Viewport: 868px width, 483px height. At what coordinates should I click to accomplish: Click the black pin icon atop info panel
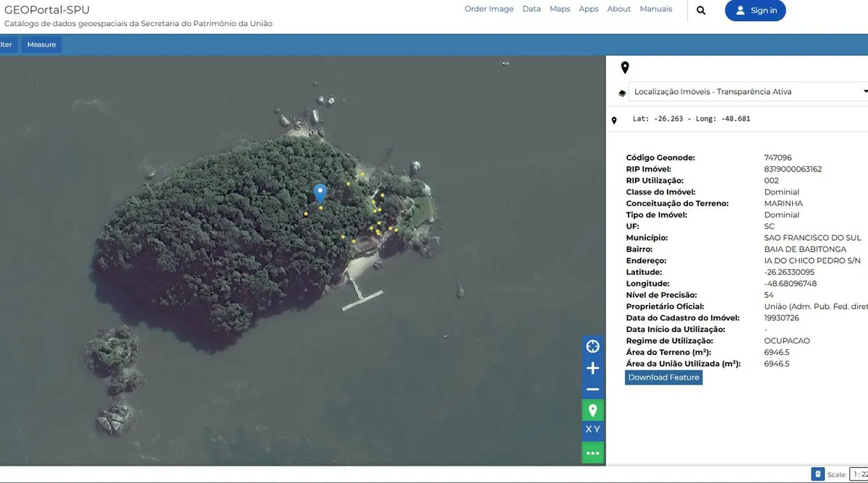point(625,68)
